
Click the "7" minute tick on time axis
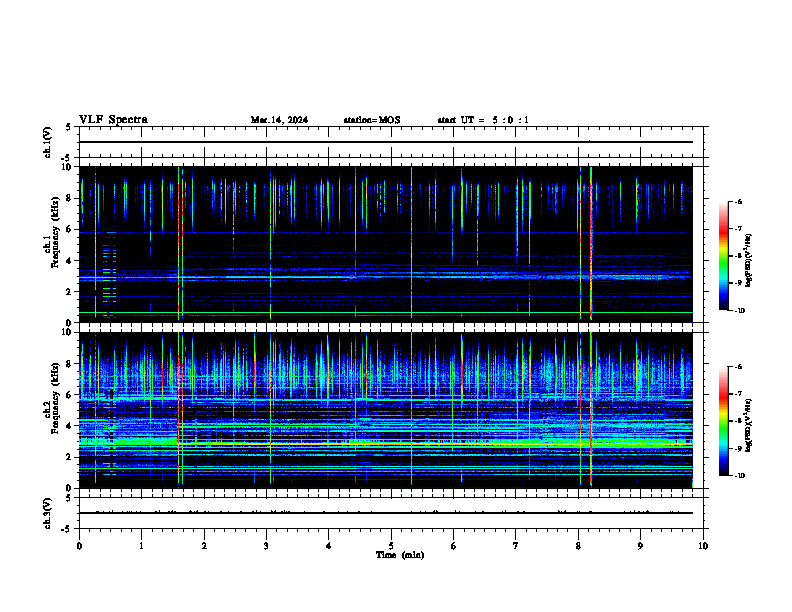click(516, 546)
